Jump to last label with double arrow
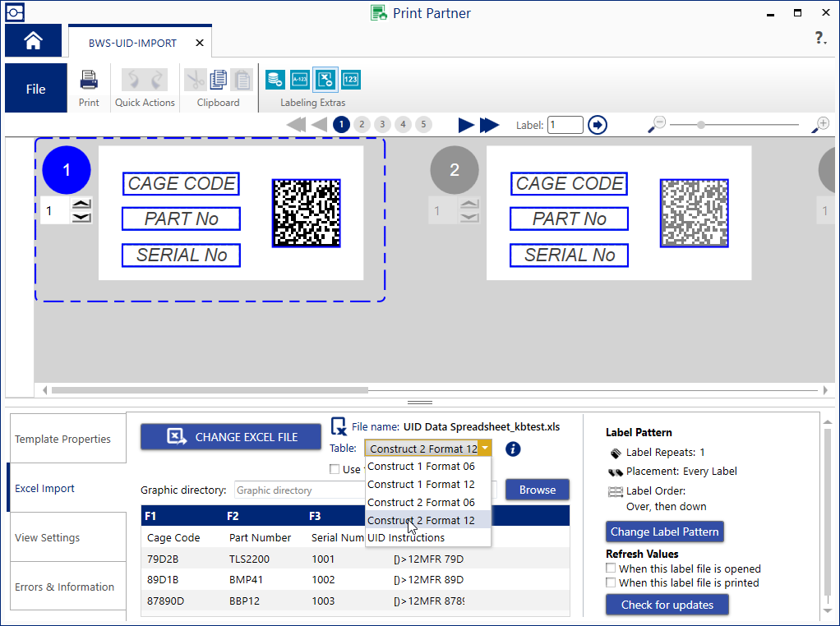Viewport: 840px width, 626px height. [x=490, y=125]
